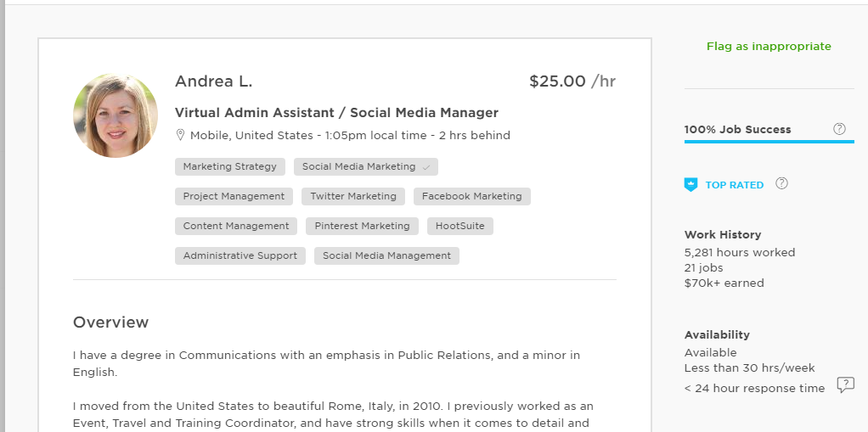Viewport: 868px width, 432px height.
Task: Choose the Facebook Marketing skill tag
Action: pos(471,196)
